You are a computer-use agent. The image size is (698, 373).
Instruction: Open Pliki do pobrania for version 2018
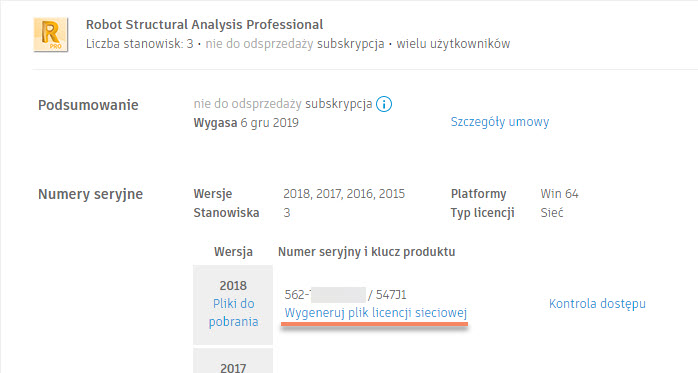[233, 312]
